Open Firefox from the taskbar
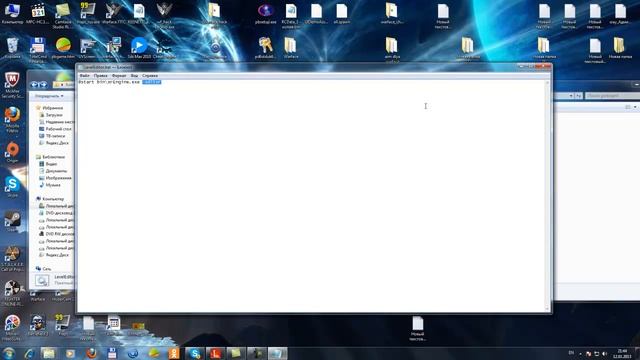This screenshot has width=640, height=360. pyautogui.click(x=91, y=353)
